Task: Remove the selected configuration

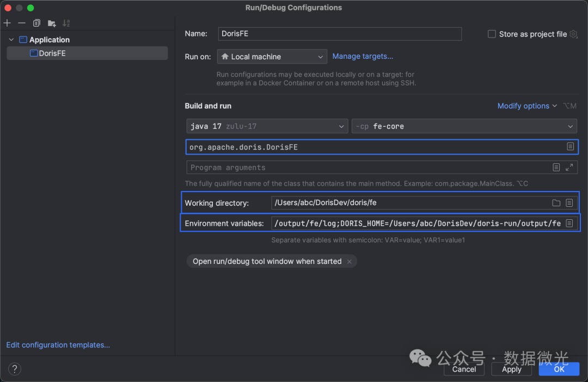Action: click(x=22, y=23)
